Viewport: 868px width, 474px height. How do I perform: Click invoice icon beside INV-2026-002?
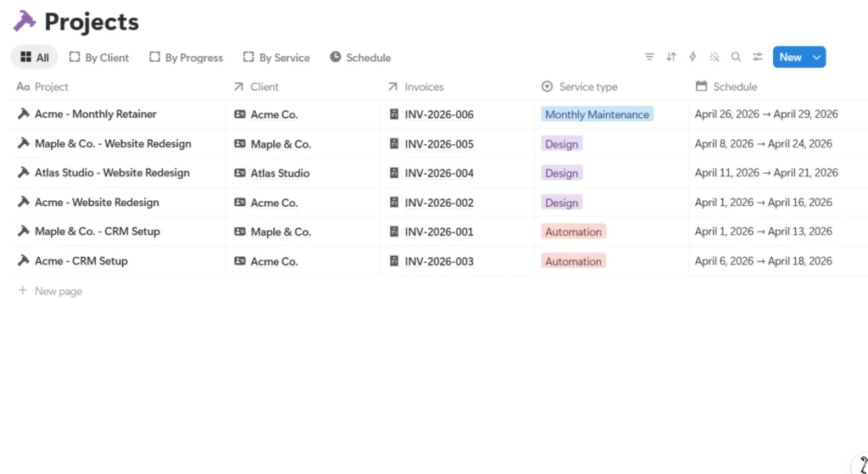pyautogui.click(x=394, y=203)
